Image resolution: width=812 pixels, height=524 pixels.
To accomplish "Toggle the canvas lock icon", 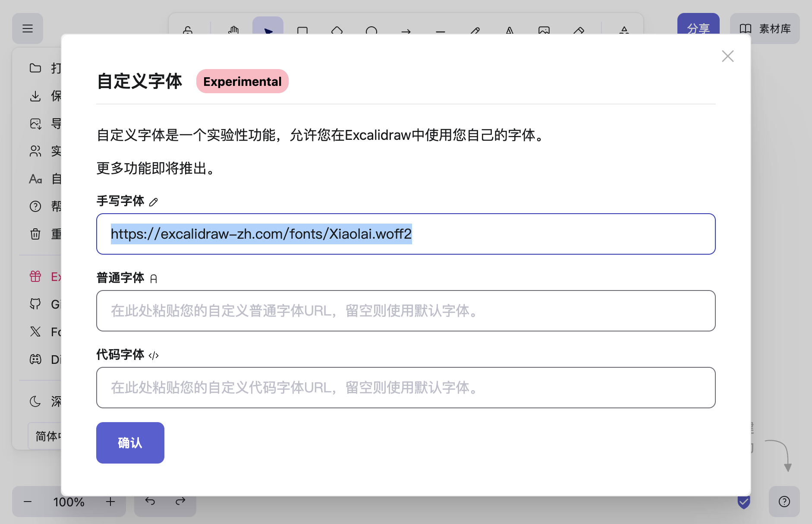I will tap(188, 29).
